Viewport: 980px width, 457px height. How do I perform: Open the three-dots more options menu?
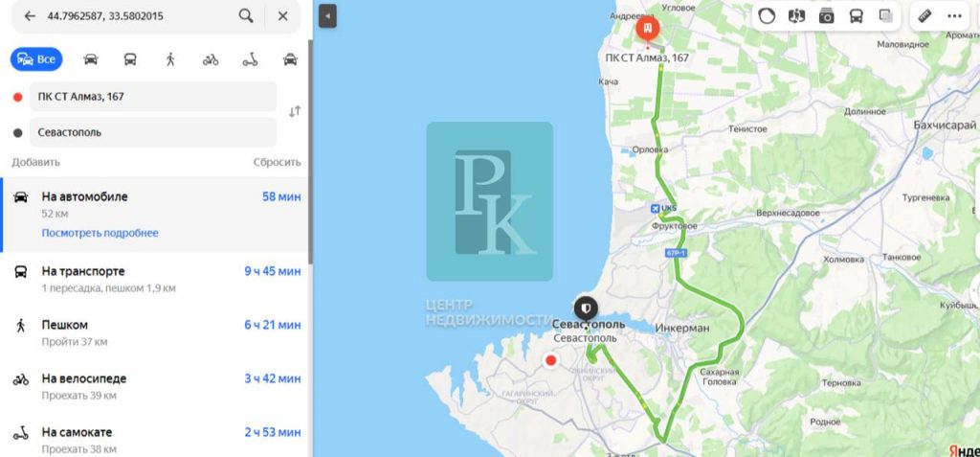[x=954, y=16]
